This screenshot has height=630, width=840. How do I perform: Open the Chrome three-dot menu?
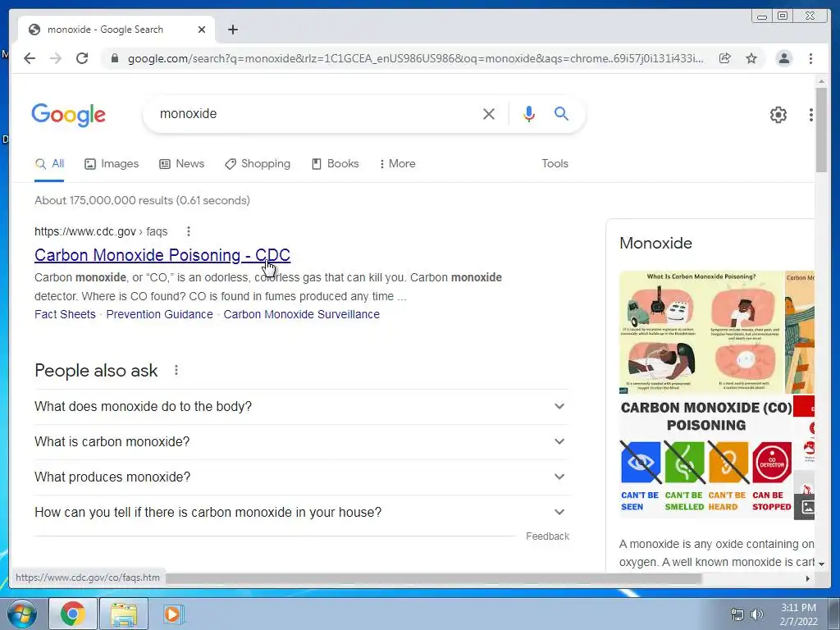pos(810,58)
